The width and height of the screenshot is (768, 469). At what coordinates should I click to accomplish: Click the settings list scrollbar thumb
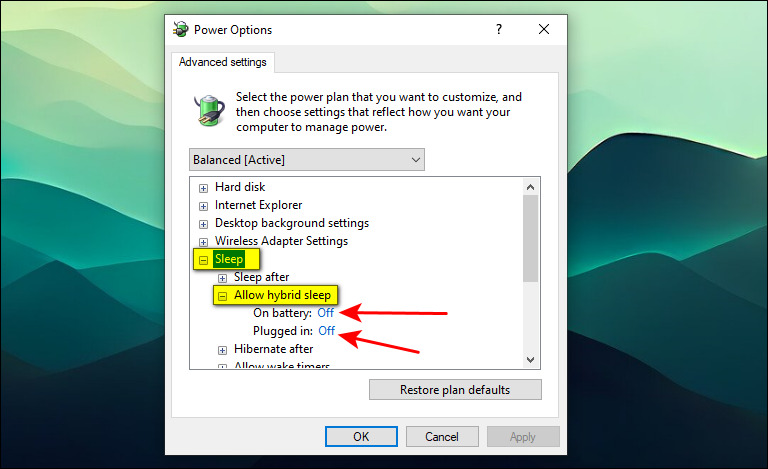(x=530, y=238)
